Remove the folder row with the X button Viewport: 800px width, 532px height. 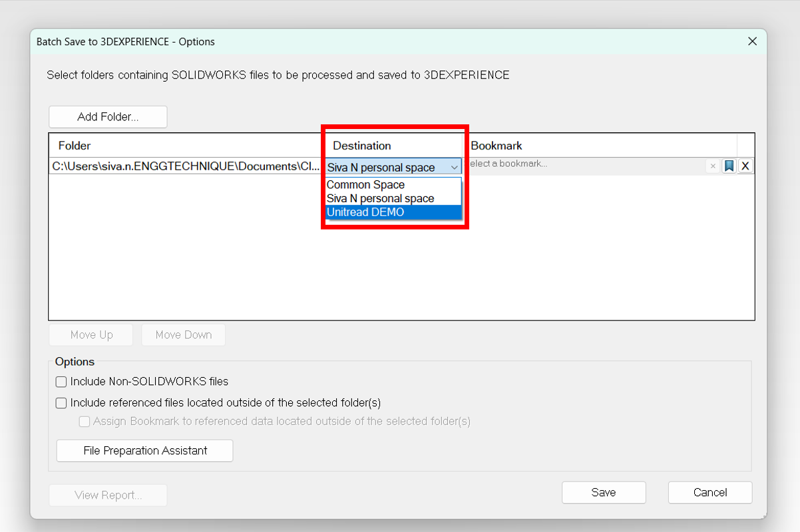coord(745,166)
